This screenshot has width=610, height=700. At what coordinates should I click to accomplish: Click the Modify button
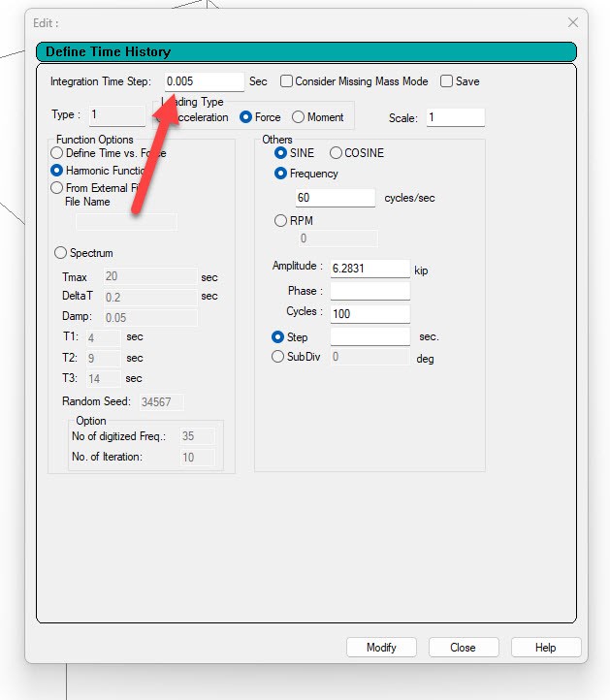pos(381,648)
